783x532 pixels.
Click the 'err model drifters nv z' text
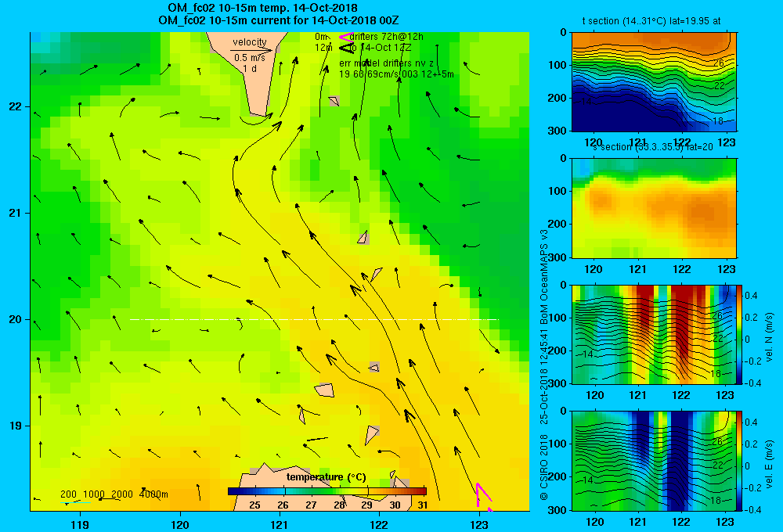pyautogui.click(x=386, y=63)
